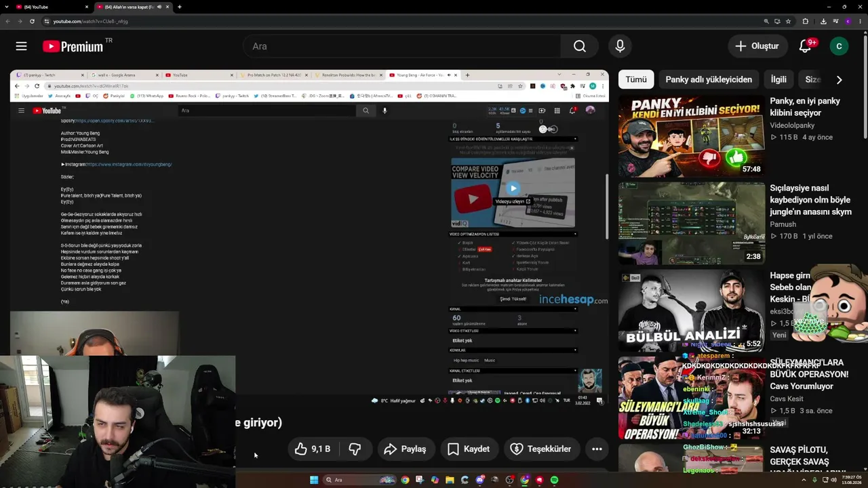
Task: Open YouTube notifications bell
Action: [805, 46]
